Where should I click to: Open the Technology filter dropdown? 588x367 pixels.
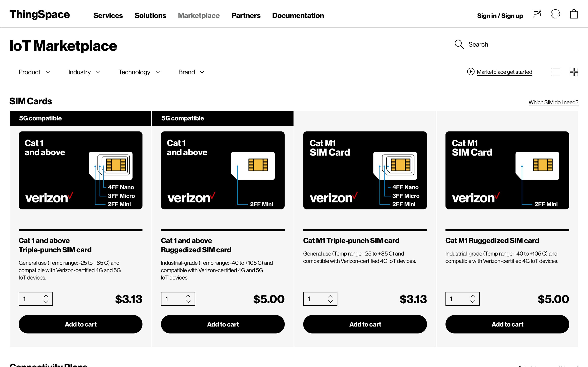click(x=139, y=72)
